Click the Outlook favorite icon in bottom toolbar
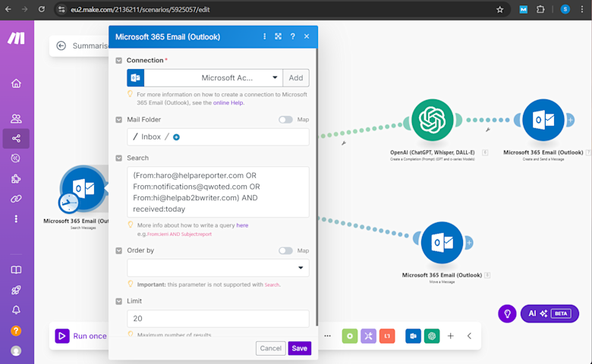Screen dimensions: 592x364 click(x=413, y=336)
